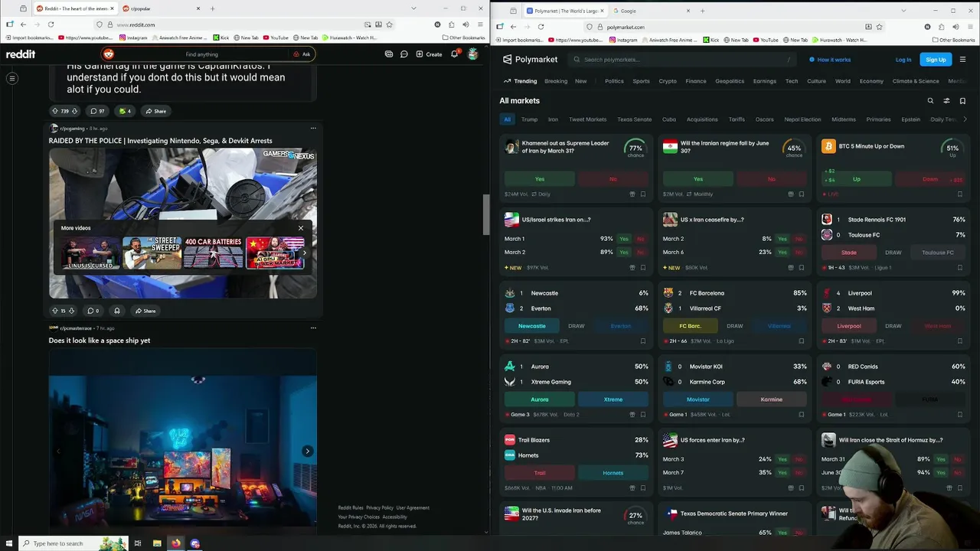Click the All markets search icon
980x551 pixels.
930,101
